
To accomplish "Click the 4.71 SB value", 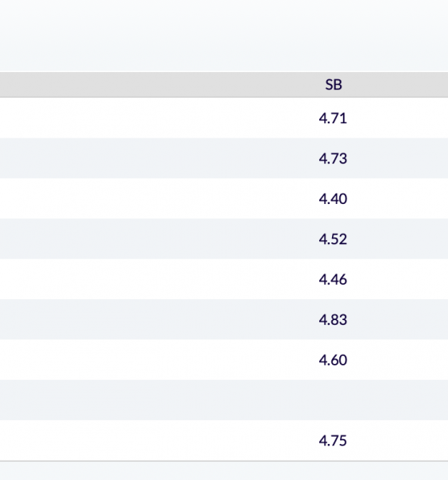I will tap(333, 118).
